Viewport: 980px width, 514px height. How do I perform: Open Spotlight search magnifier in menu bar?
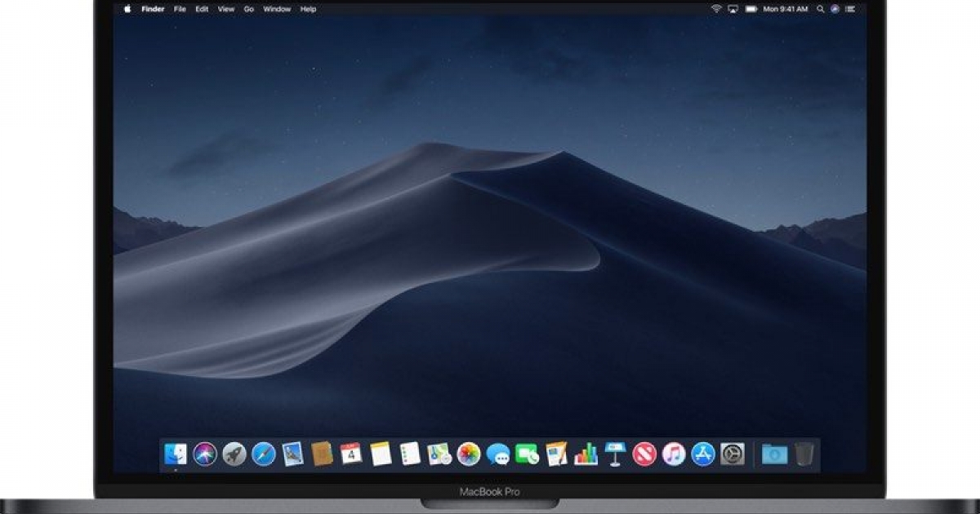tap(819, 9)
